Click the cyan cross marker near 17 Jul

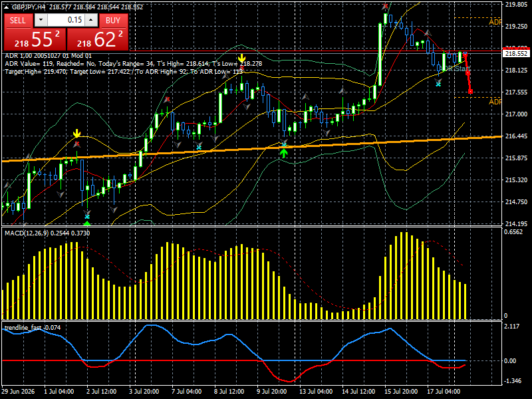pos(438,84)
